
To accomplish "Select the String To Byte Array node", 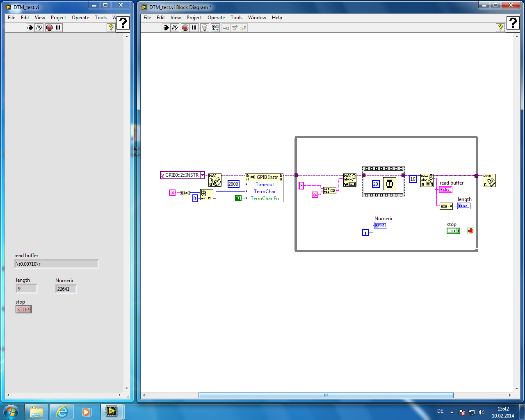I will point(185,193).
